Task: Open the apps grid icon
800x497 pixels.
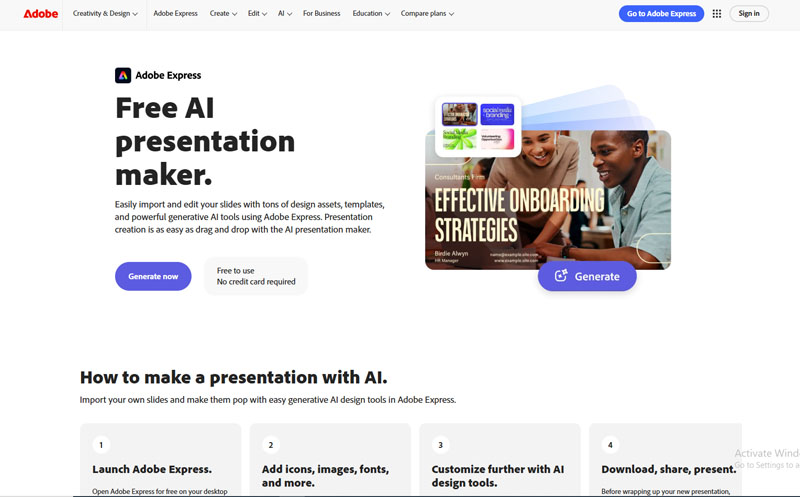Action: point(717,14)
